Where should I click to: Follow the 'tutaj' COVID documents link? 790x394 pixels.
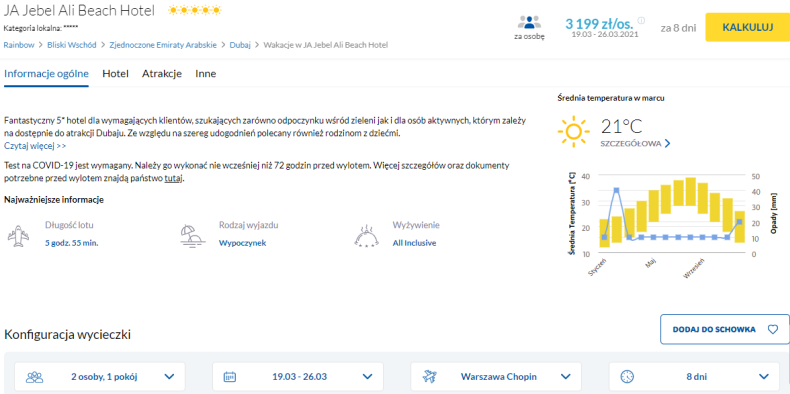tap(173, 178)
